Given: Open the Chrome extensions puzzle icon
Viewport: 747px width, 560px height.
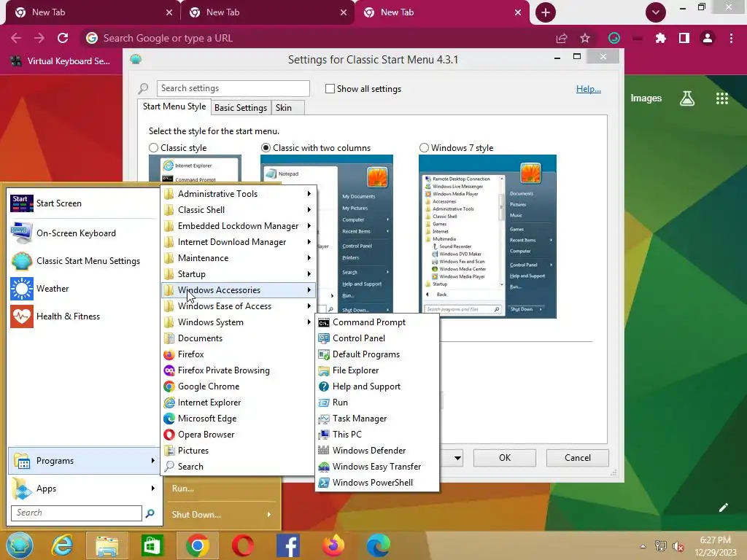Looking at the screenshot, I should tap(660, 38).
